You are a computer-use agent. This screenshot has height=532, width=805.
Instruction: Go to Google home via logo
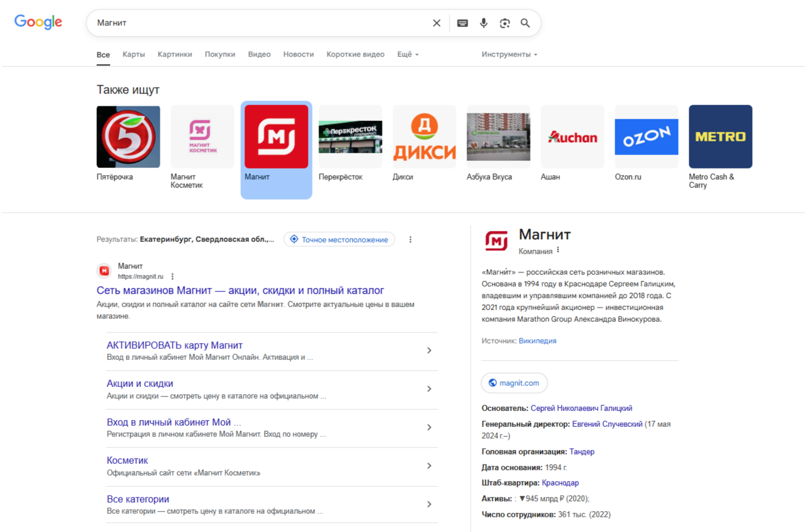point(38,22)
